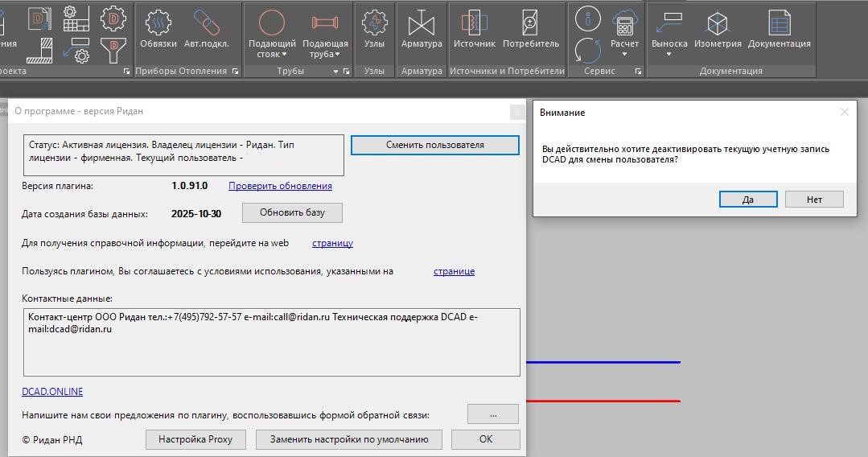
Task: Expand the Выноска leader dropdown
Action: [x=669, y=54]
